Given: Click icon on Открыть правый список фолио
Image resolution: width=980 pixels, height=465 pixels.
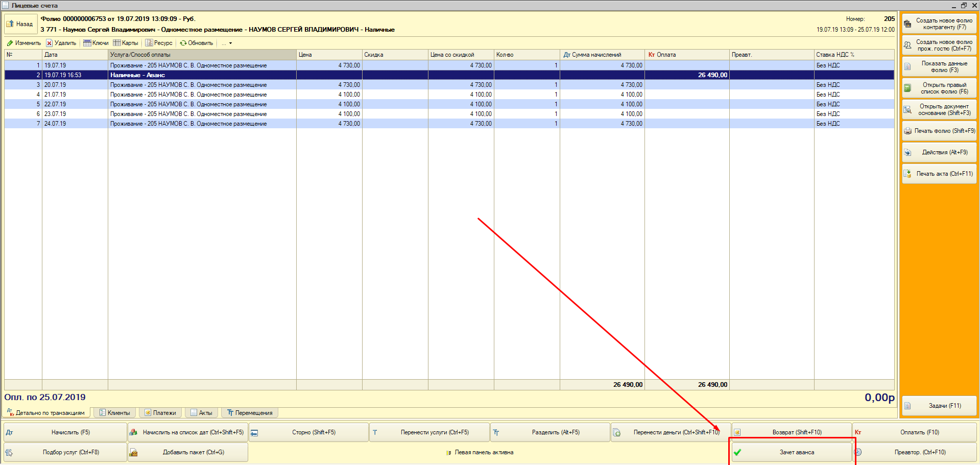Looking at the screenshot, I should (x=907, y=88).
